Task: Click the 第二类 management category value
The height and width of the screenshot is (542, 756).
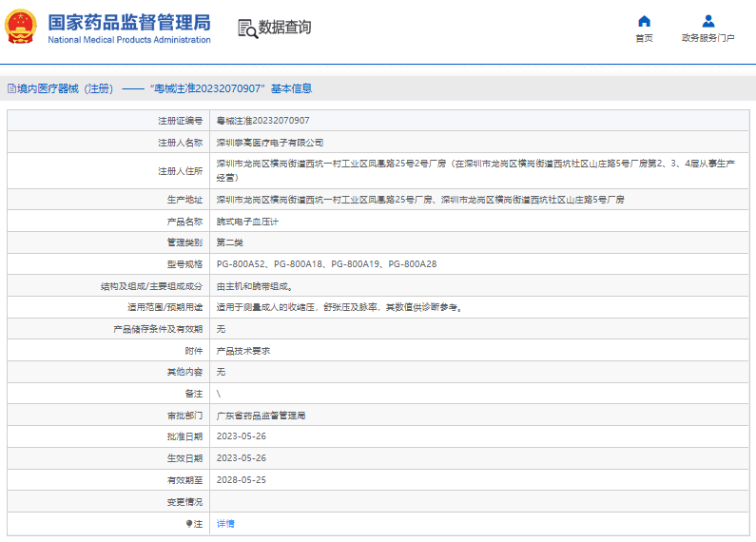Action: 229,242
